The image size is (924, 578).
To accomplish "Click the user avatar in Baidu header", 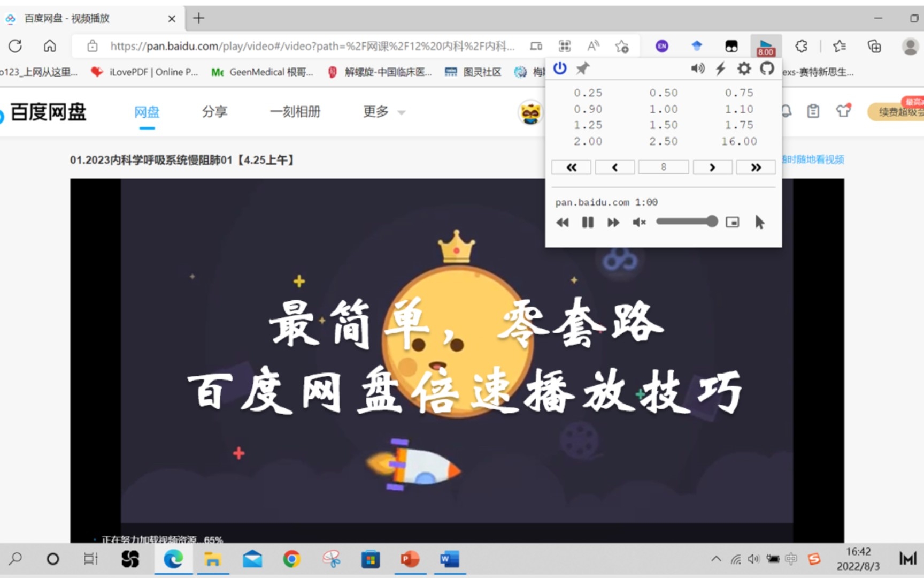I will (x=530, y=112).
